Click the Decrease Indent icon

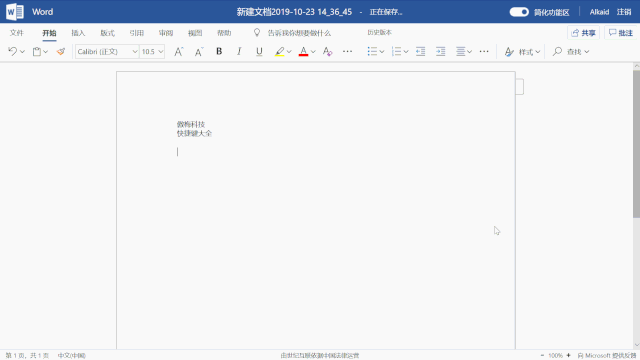420,51
